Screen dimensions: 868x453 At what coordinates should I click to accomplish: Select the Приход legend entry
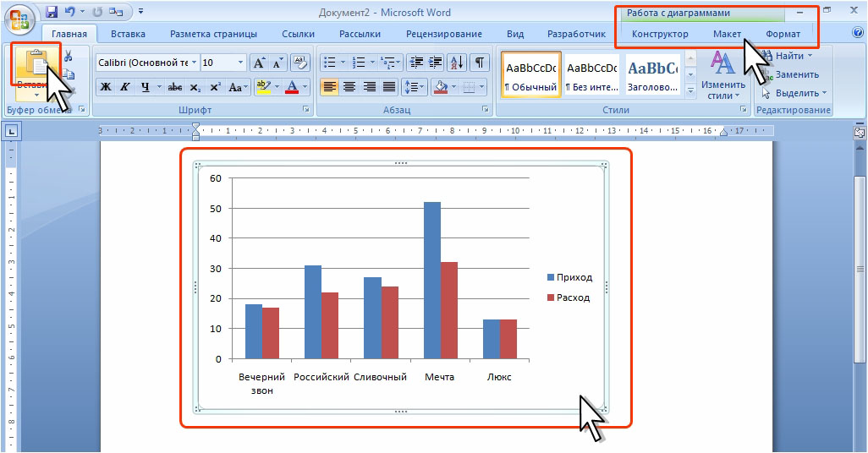tap(569, 277)
